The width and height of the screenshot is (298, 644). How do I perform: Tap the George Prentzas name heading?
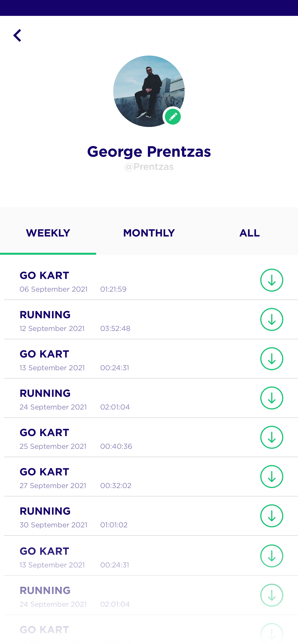pyautogui.click(x=149, y=152)
